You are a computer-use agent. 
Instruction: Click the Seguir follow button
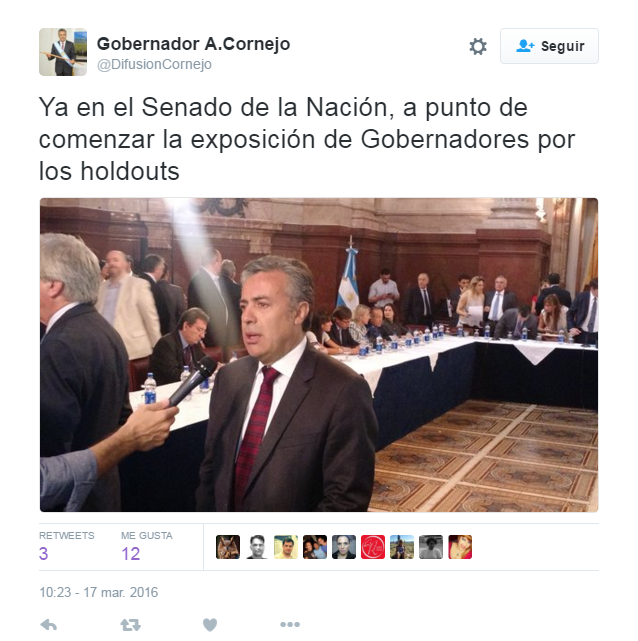pos(549,46)
